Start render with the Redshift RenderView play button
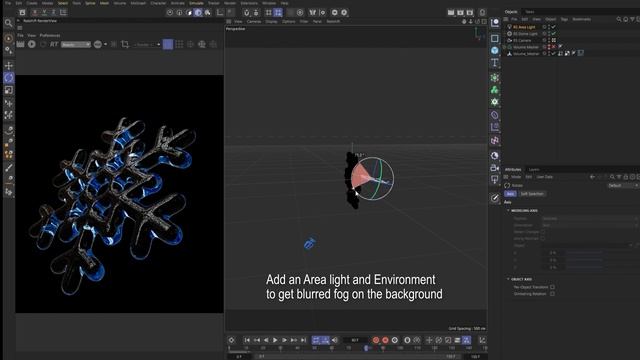This screenshot has width=640, height=360. coord(32,44)
